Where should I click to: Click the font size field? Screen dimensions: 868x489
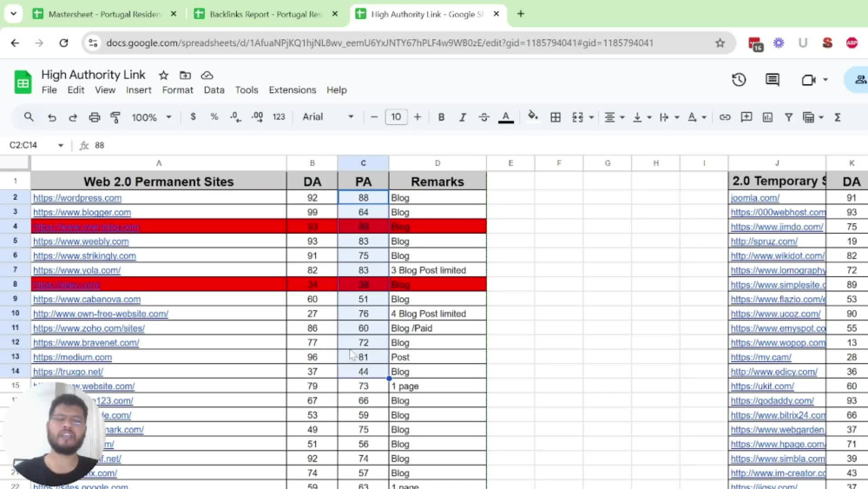click(396, 117)
